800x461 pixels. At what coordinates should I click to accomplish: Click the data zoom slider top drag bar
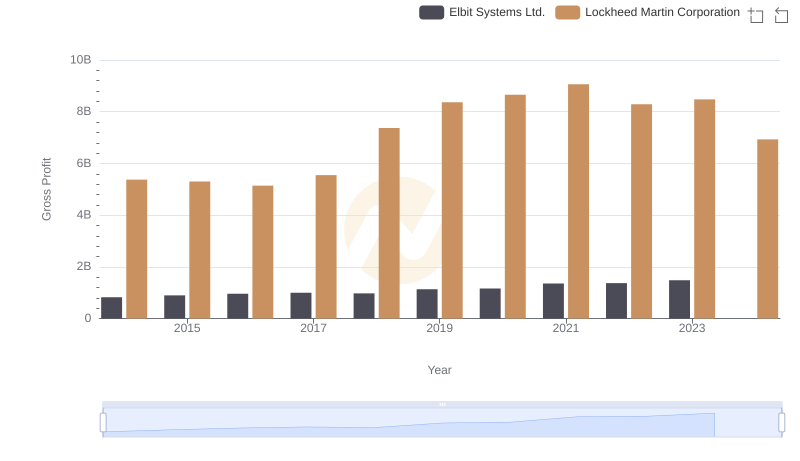pyautogui.click(x=442, y=404)
